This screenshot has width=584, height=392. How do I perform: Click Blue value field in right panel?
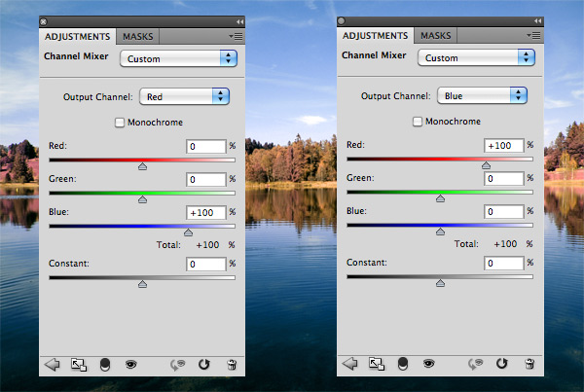click(x=504, y=211)
